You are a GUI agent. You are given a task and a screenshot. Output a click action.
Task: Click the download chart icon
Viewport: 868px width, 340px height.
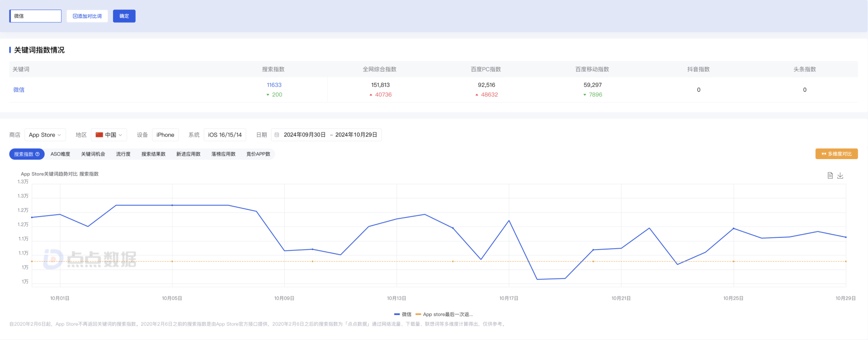(840, 175)
